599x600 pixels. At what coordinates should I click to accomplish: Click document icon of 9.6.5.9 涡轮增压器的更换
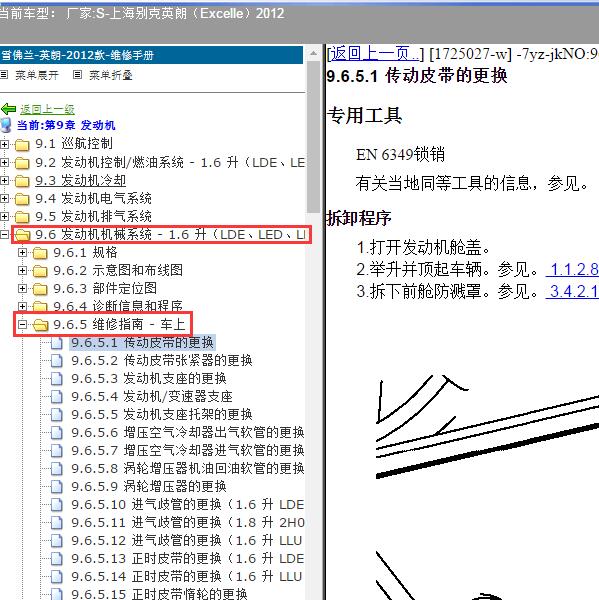tap(57, 487)
